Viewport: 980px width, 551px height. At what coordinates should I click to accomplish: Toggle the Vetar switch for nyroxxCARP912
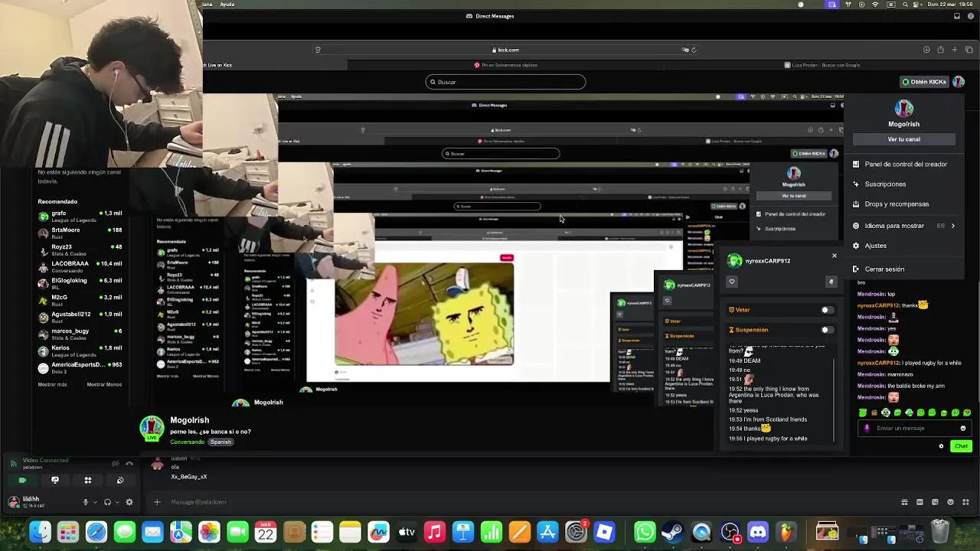tap(827, 310)
